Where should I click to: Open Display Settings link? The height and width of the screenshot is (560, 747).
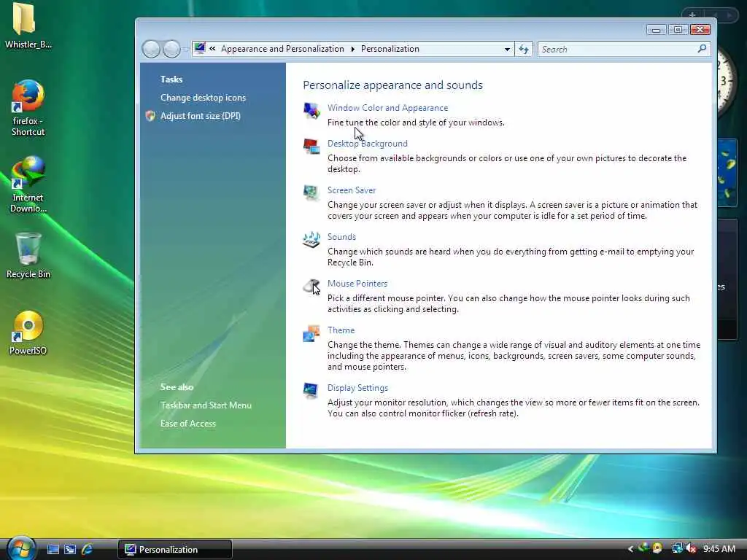click(357, 388)
